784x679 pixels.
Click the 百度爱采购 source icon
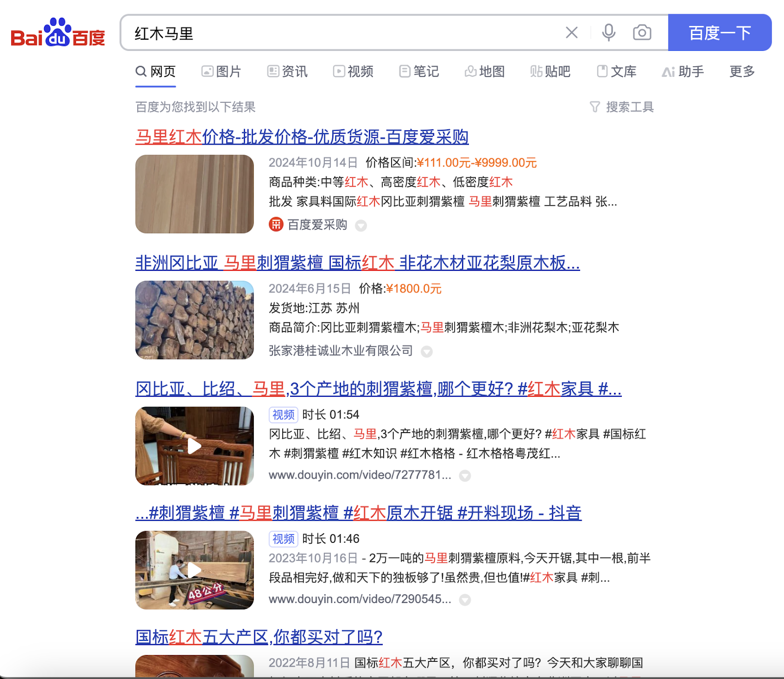pyautogui.click(x=276, y=224)
